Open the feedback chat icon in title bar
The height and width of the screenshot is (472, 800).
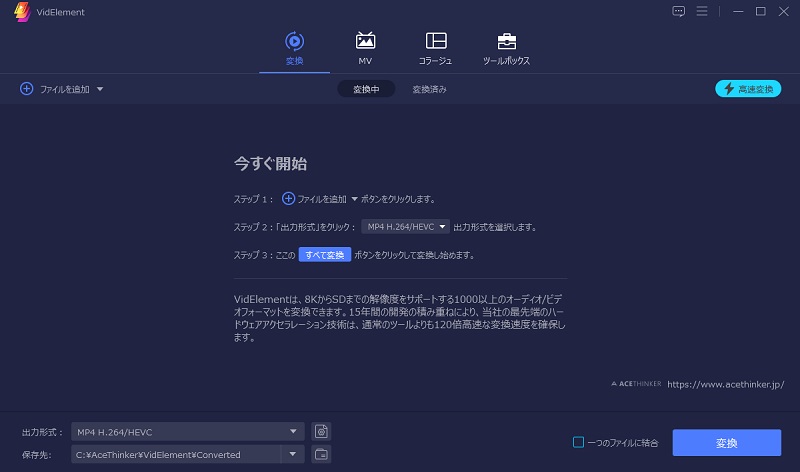tap(678, 11)
